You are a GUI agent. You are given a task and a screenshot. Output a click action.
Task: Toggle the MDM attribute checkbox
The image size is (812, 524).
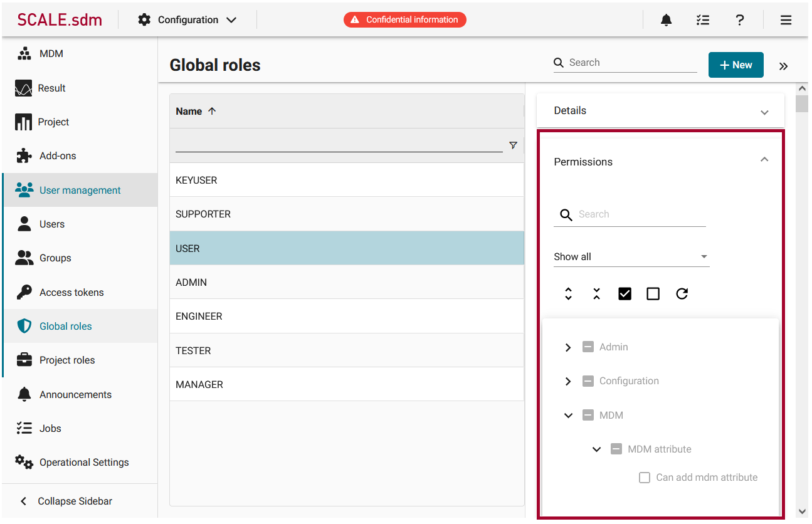pos(616,449)
